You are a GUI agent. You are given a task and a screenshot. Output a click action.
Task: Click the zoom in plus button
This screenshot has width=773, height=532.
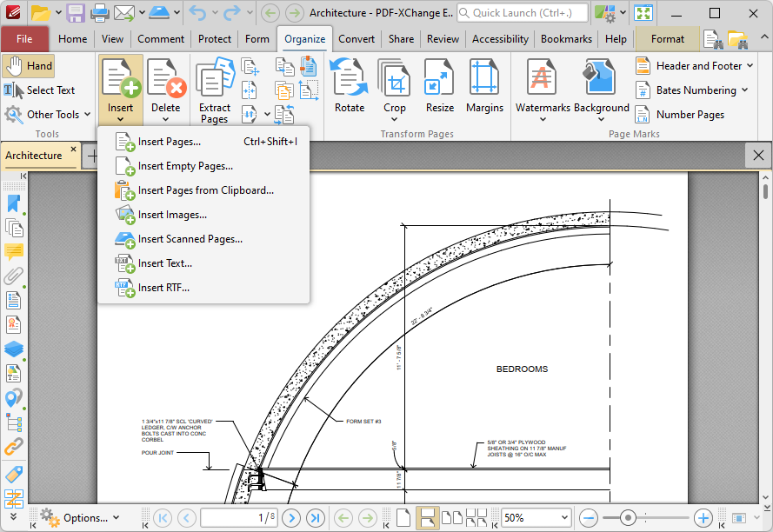(703, 518)
